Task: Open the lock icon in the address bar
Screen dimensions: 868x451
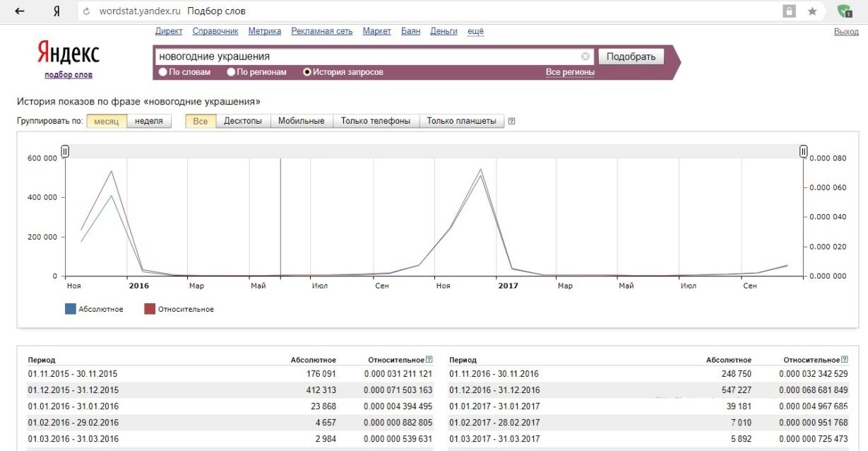Action: 788,11
